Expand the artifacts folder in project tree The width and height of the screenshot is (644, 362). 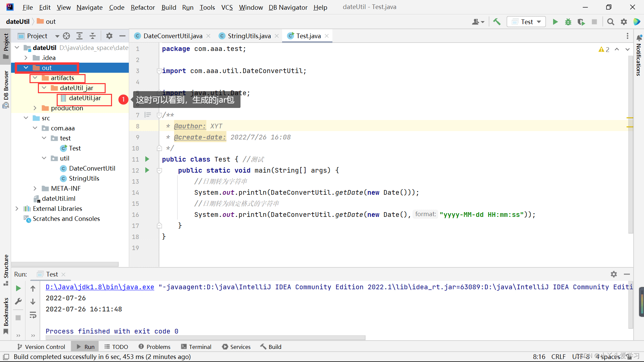35,78
